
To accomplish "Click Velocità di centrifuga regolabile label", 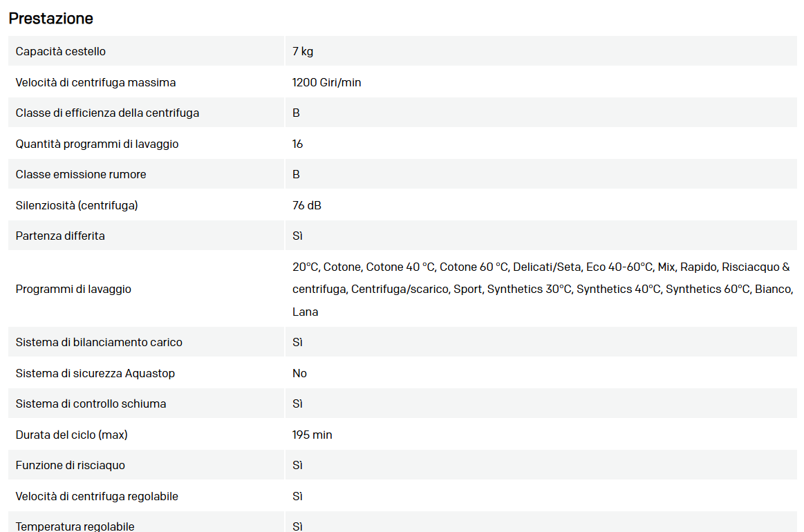I will tap(97, 497).
